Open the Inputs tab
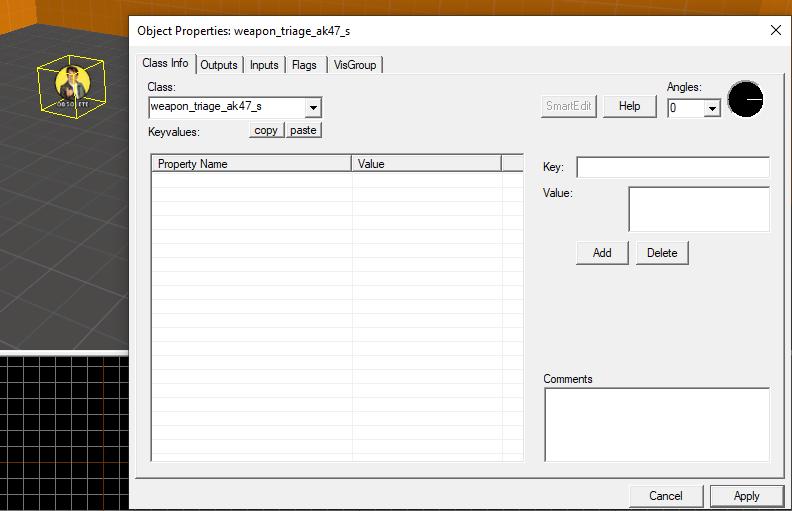792x511 pixels. coord(264,65)
